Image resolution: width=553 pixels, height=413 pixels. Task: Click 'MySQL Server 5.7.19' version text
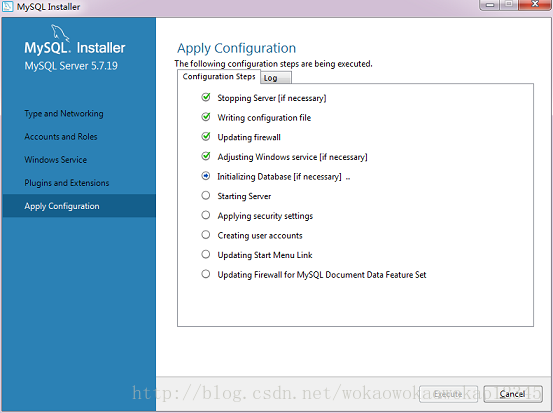pyautogui.click(x=71, y=66)
